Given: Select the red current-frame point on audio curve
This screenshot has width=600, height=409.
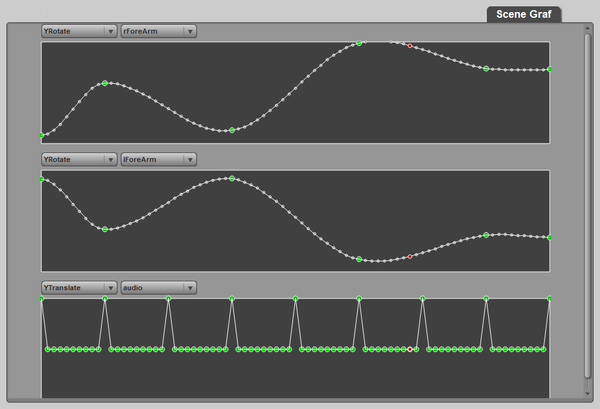Looking at the screenshot, I should tap(410, 349).
